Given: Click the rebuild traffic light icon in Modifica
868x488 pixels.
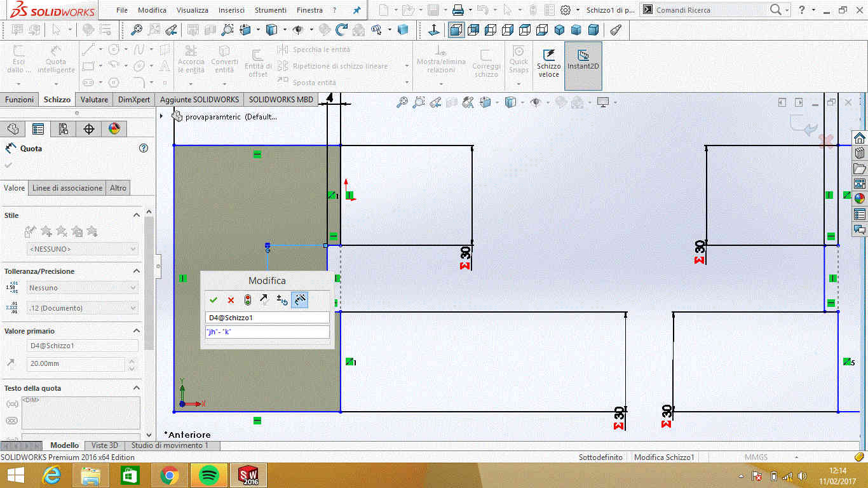Looking at the screenshot, I should tap(248, 300).
